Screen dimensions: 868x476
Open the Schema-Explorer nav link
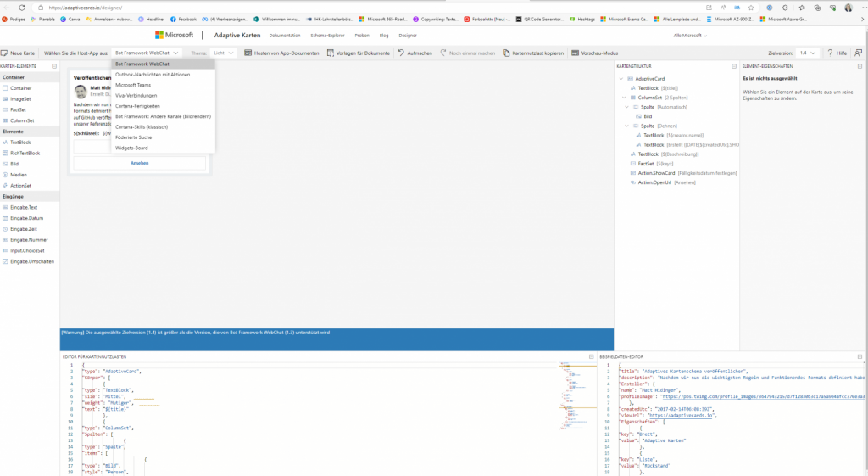(327, 36)
